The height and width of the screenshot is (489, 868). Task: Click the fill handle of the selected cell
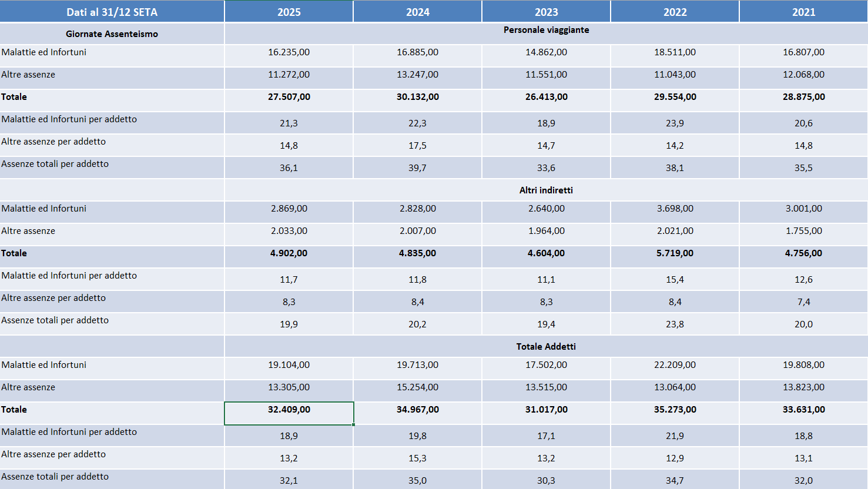click(x=354, y=424)
